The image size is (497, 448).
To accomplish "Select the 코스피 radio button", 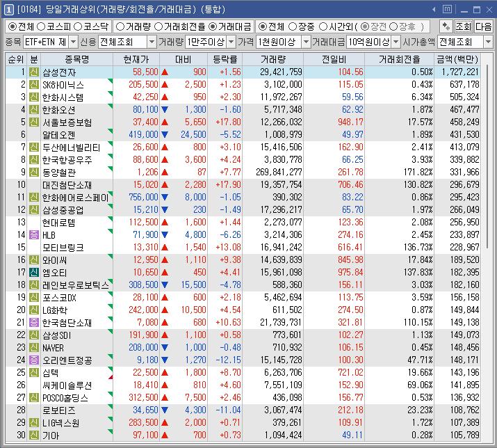I will click(x=41, y=26).
